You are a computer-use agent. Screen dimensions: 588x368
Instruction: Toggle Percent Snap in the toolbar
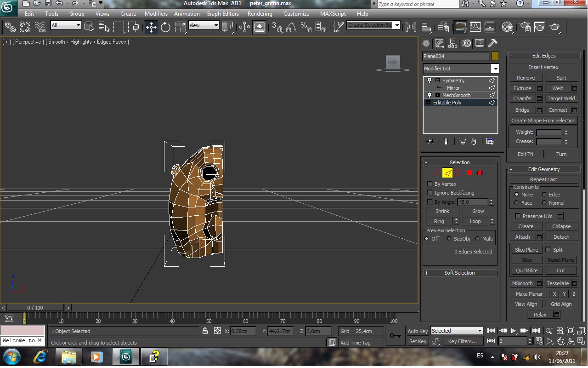click(x=305, y=27)
